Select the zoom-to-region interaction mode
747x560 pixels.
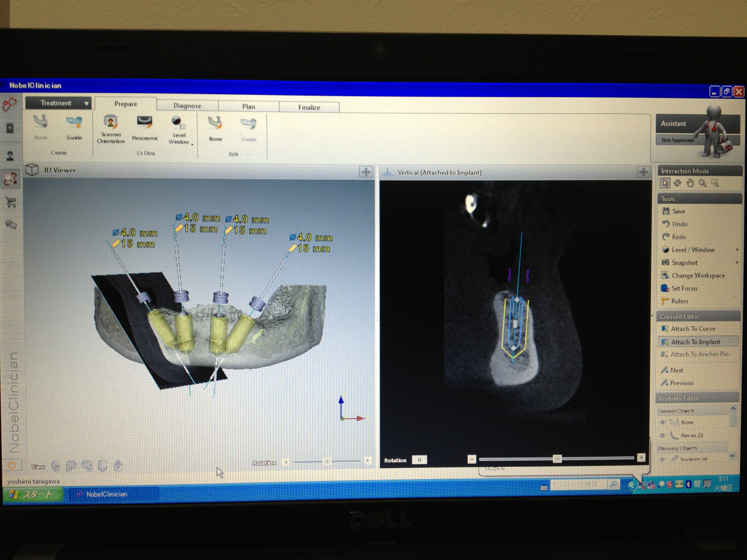[715, 183]
